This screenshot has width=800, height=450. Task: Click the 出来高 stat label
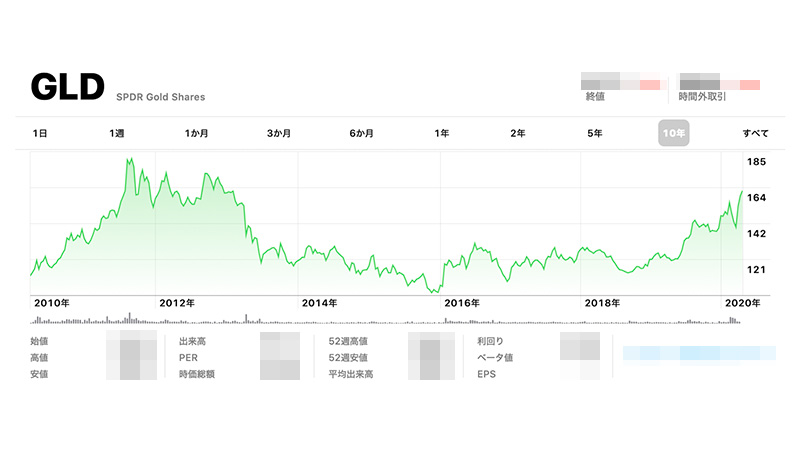[x=192, y=341]
